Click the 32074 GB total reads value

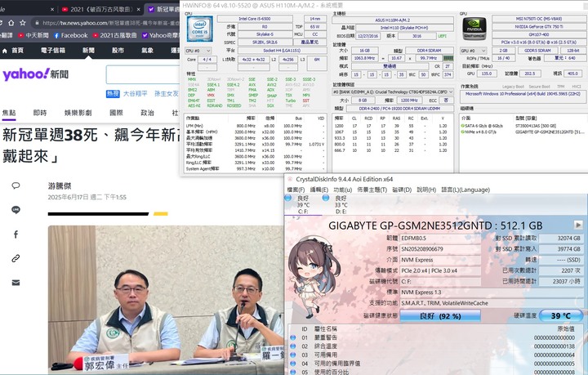(561, 238)
